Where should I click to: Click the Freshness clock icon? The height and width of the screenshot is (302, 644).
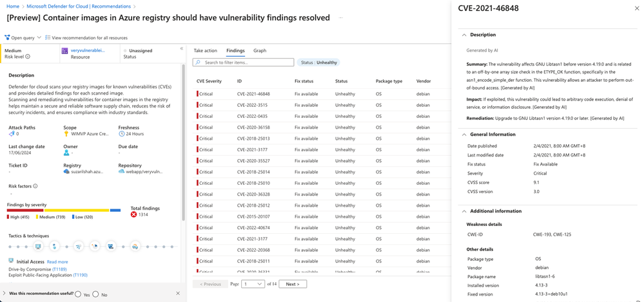[121, 134]
